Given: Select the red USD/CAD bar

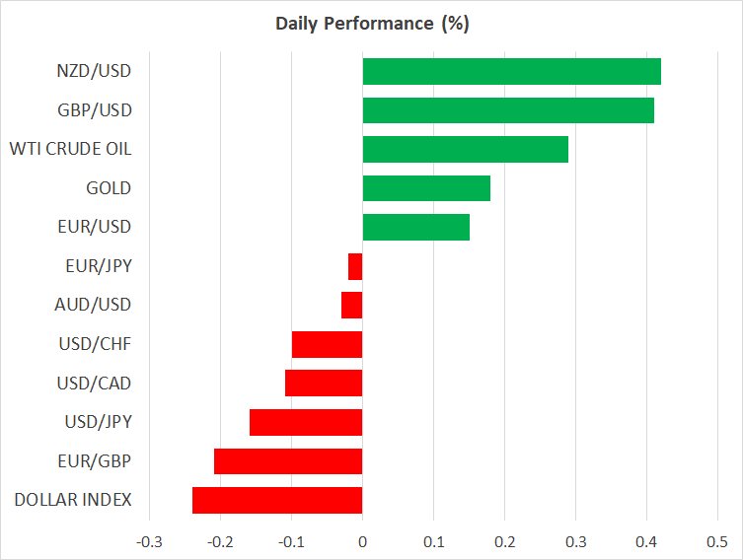Looking at the screenshot, I should point(324,383).
